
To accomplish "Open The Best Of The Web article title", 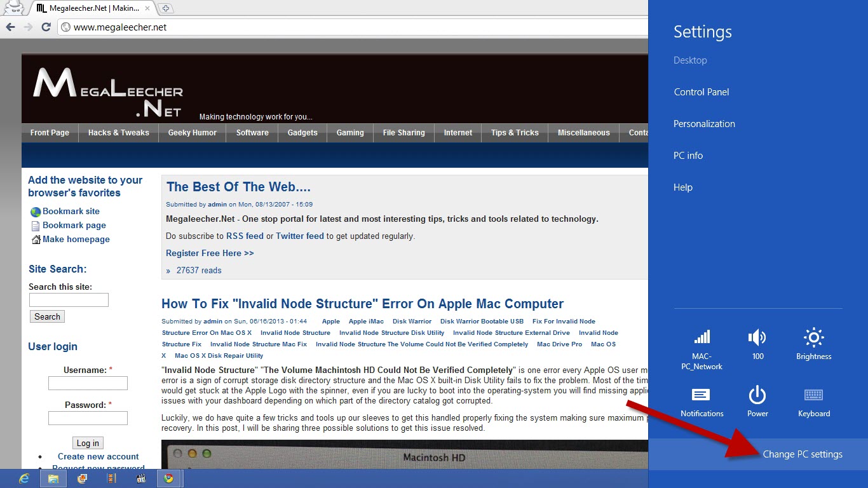I will click(x=238, y=187).
